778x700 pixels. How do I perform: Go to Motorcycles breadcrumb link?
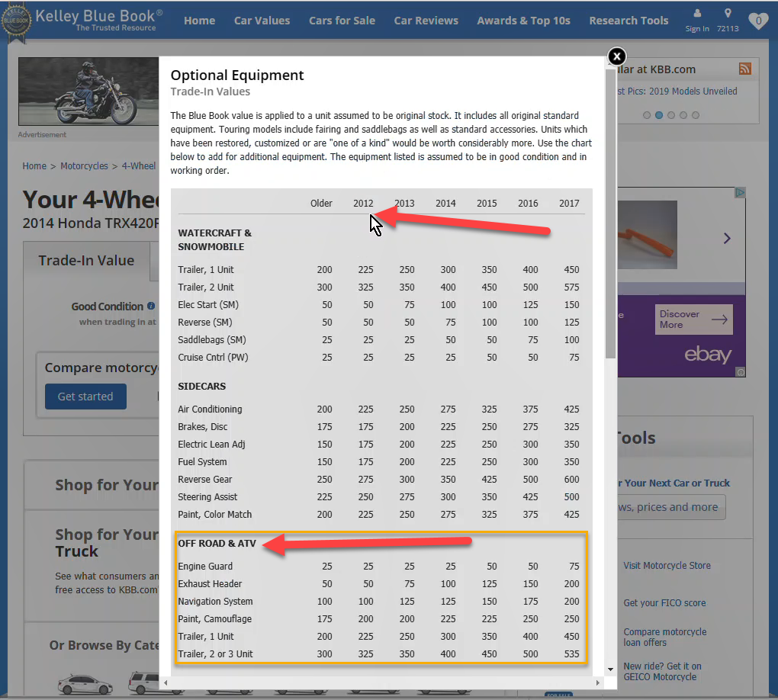pyautogui.click(x=84, y=166)
